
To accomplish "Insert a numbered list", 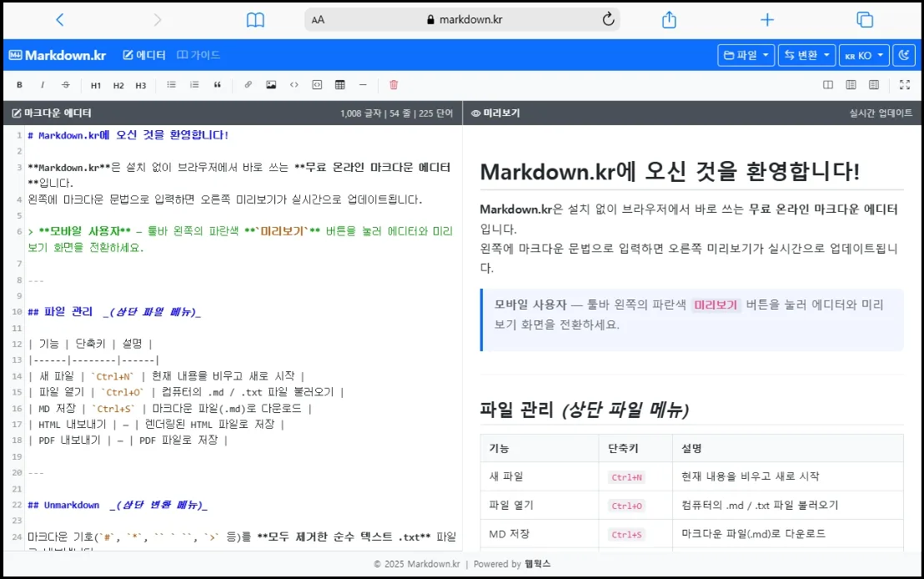I will coord(194,85).
